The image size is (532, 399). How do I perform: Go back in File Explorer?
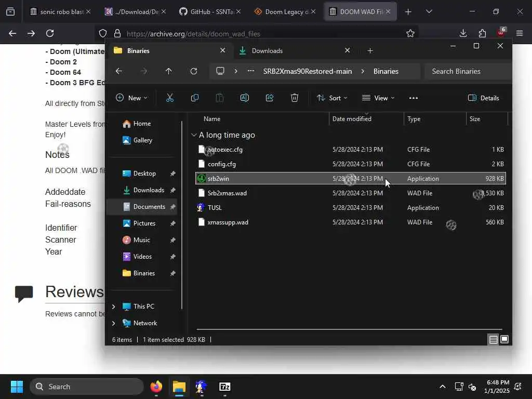[119, 71]
